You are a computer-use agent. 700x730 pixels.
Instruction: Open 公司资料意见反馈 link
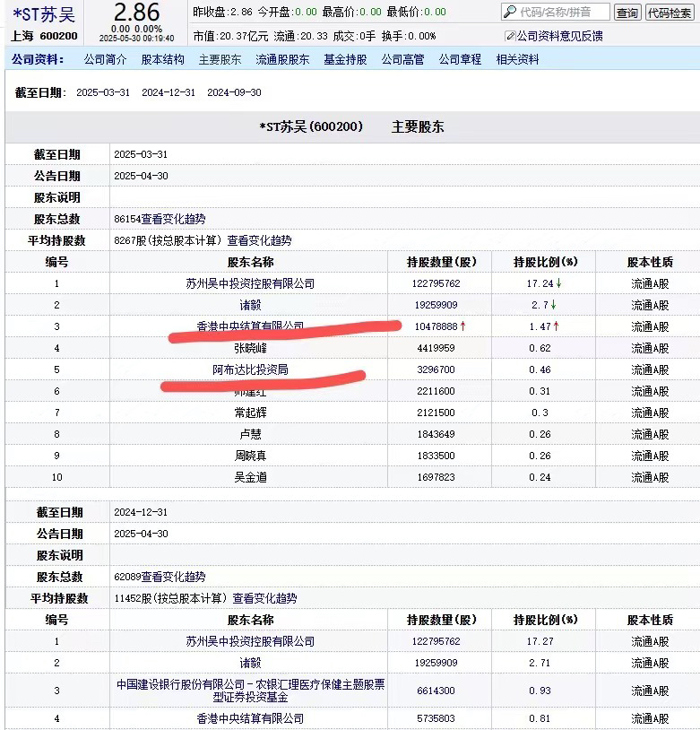(x=560, y=36)
